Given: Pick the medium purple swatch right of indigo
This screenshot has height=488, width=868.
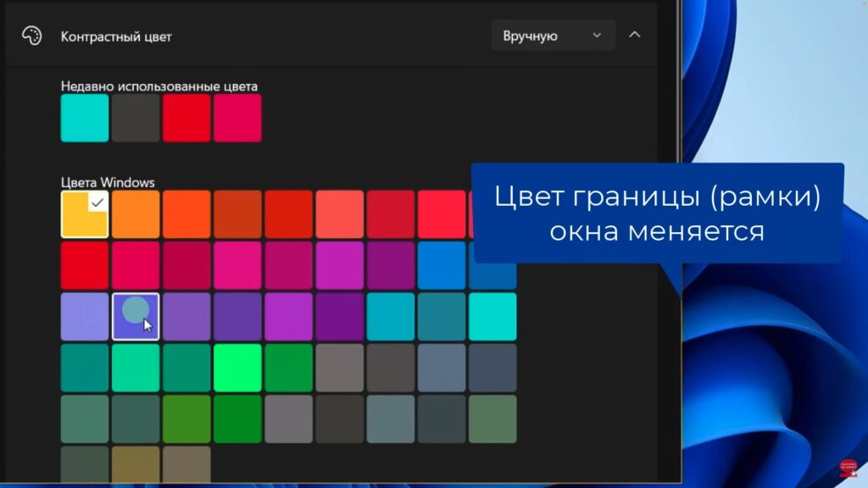Looking at the screenshot, I should [x=186, y=317].
